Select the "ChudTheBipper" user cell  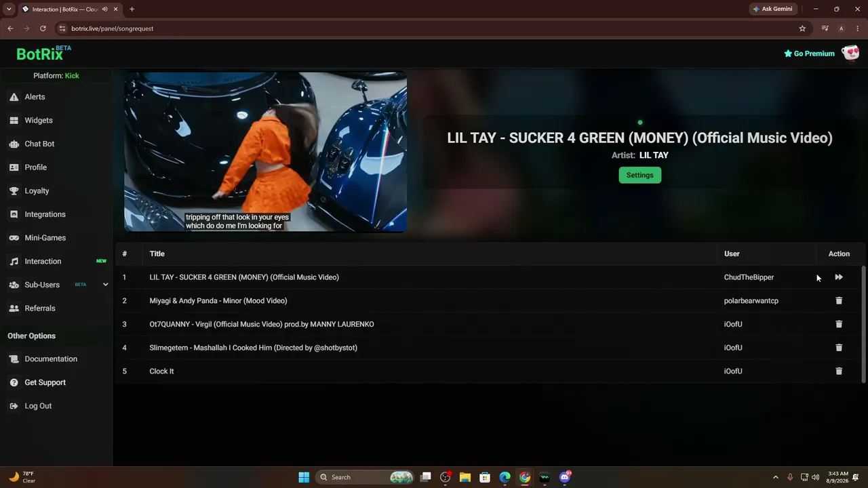coord(749,277)
